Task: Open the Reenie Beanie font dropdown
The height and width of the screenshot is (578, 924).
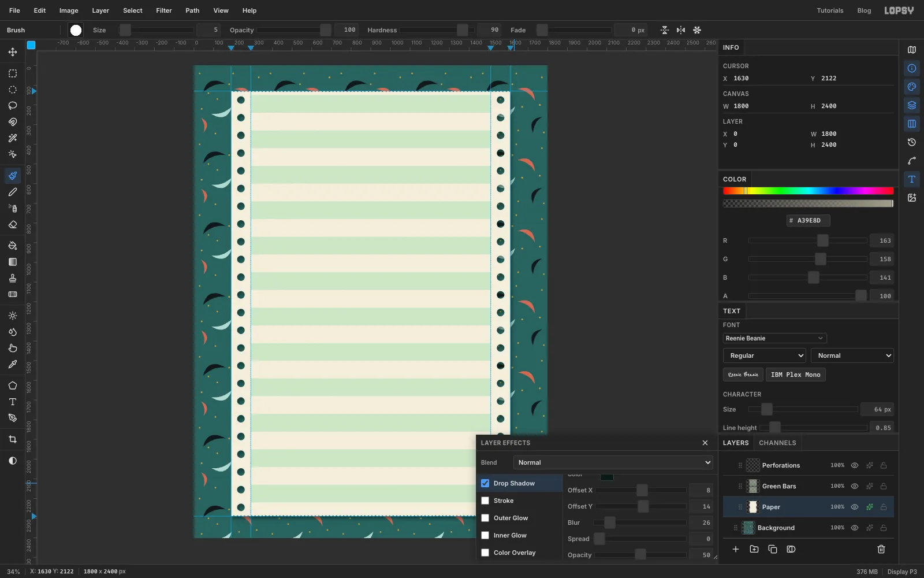Action: click(x=775, y=338)
